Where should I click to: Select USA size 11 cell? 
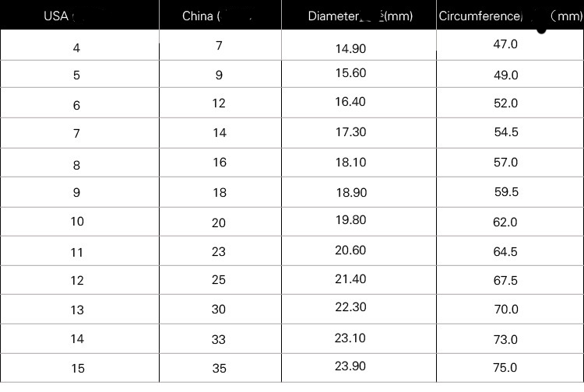[76, 252]
